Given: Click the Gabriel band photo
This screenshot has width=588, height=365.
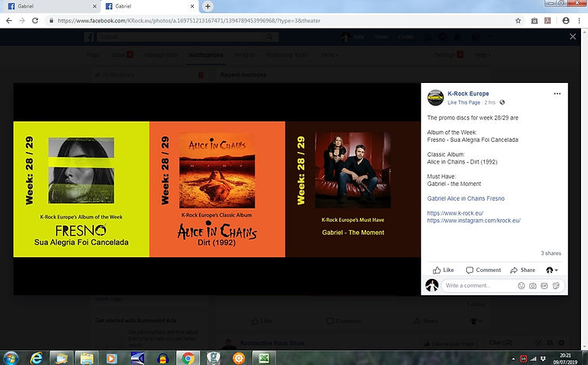Looking at the screenshot, I should [x=353, y=170].
